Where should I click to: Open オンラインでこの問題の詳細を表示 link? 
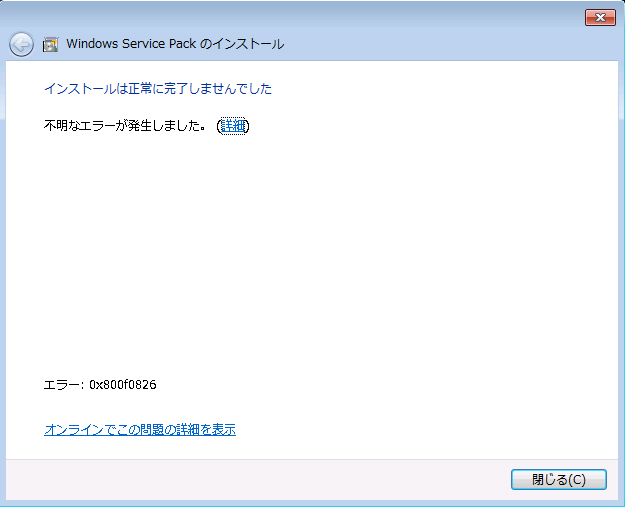[140, 430]
